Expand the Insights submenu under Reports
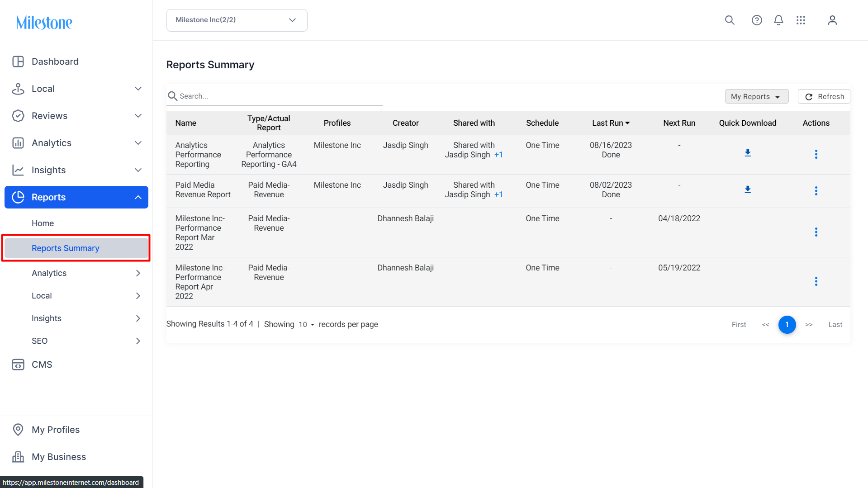 tap(138, 318)
